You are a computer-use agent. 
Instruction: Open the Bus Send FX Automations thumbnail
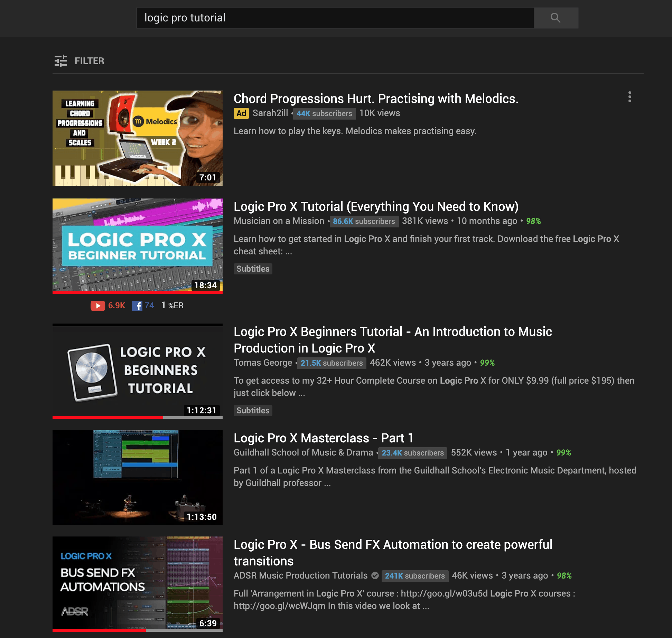tap(138, 584)
